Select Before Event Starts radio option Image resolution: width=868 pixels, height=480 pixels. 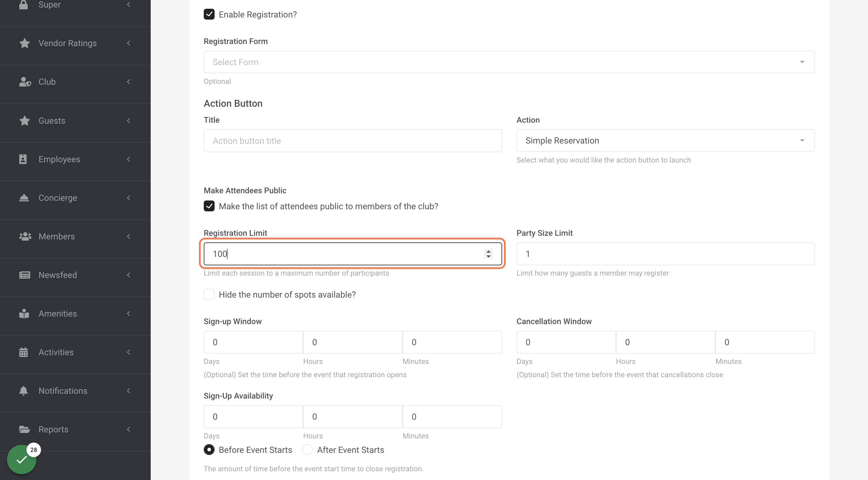[209, 450]
